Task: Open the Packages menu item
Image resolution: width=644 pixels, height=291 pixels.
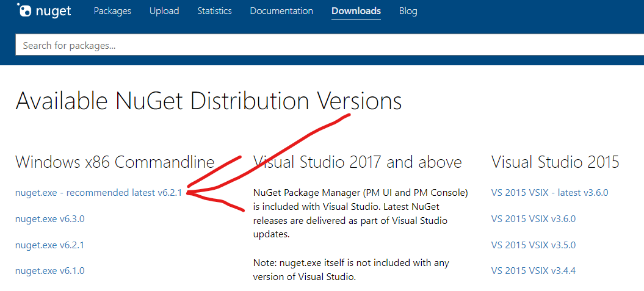Action: click(112, 11)
